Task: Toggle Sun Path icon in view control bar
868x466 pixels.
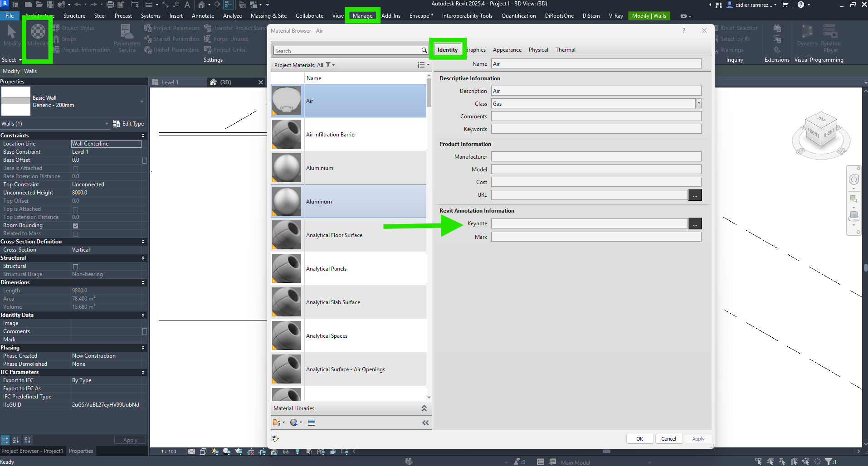Action: [215, 451]
